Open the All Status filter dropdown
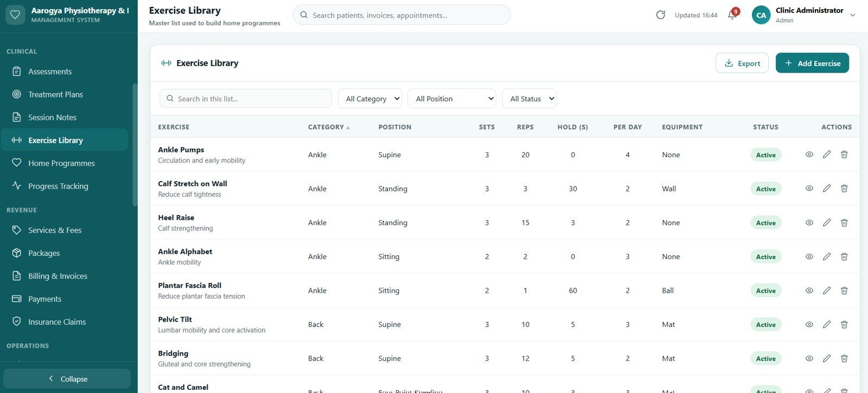Image resolution: width=868 pixels, height=393 pixels. click(529, 99)
